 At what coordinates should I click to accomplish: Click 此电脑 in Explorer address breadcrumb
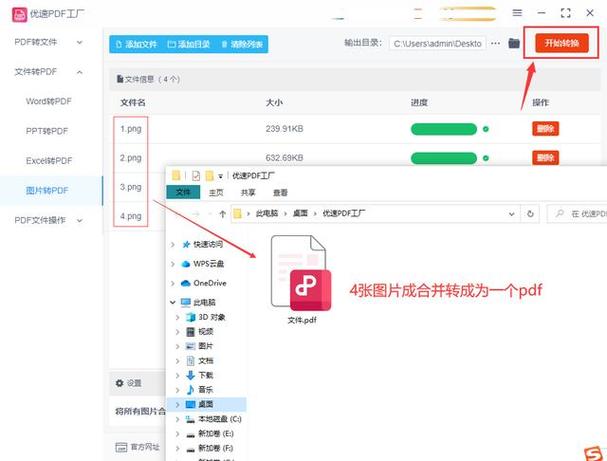pyautogui.click(x=267, y=213)
